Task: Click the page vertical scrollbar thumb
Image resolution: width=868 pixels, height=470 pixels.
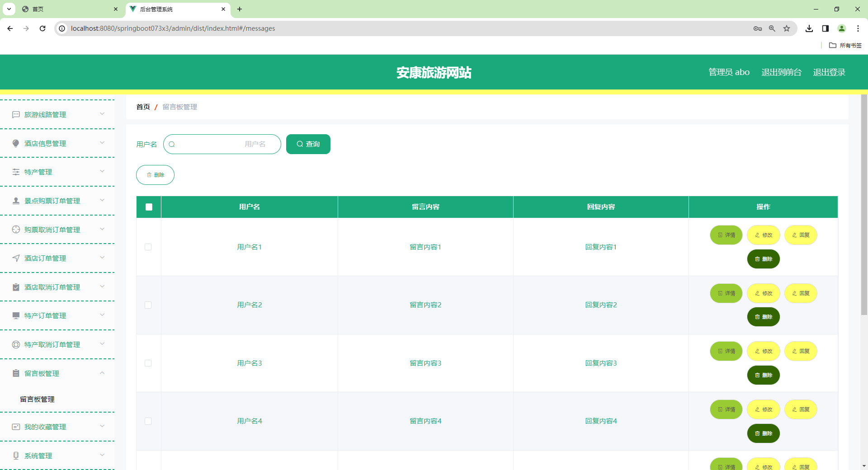Action: click(x=864, y=204)
